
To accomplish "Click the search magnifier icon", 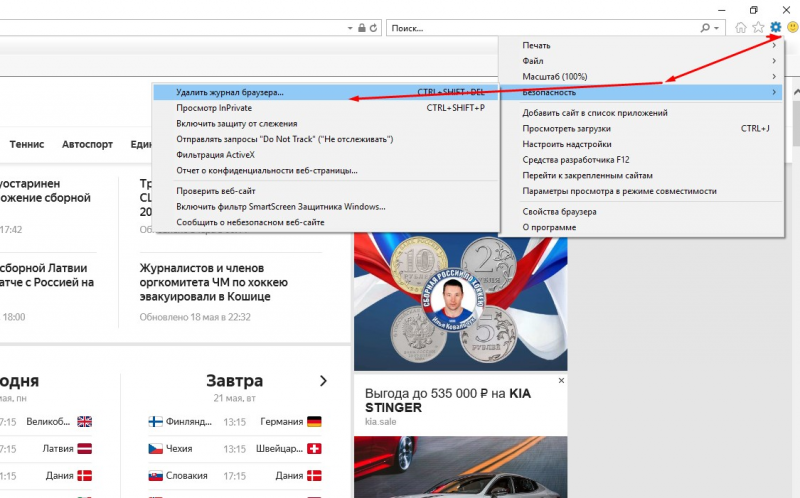I will pos(705,28).
